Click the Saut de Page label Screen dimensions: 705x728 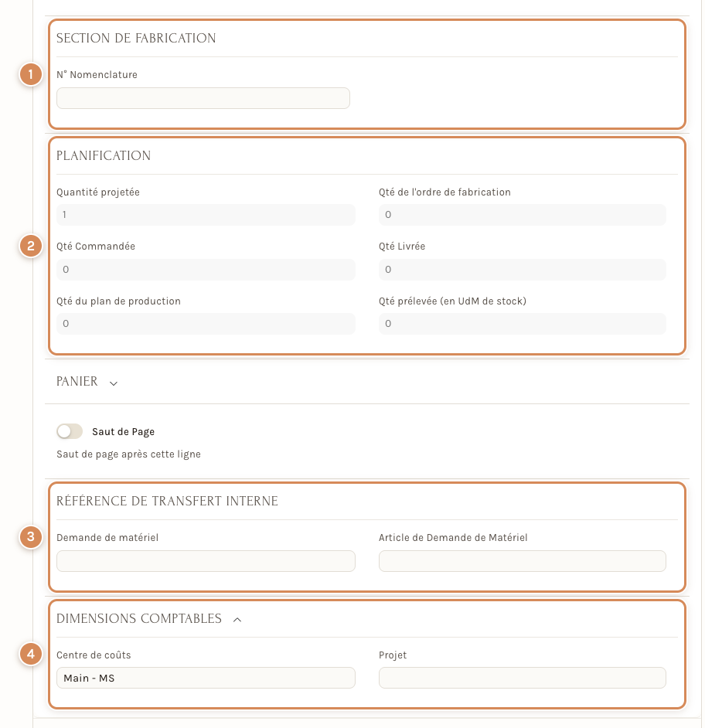point(123,432)
